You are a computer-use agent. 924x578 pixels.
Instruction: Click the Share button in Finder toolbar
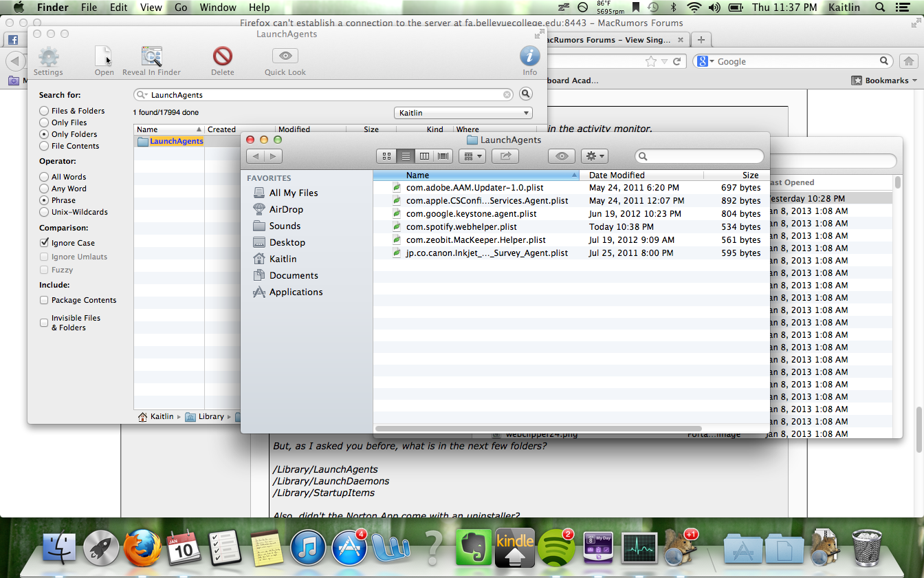click(x=505, y=156)
